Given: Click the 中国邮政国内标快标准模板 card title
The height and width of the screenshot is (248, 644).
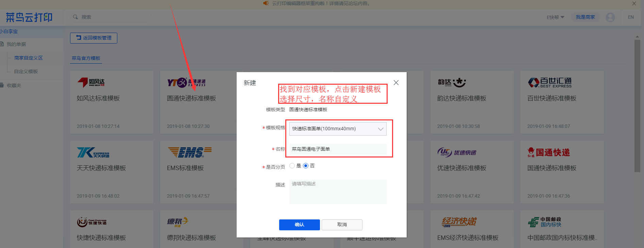Looking at the screenshot, I should (x=562, y=238).
